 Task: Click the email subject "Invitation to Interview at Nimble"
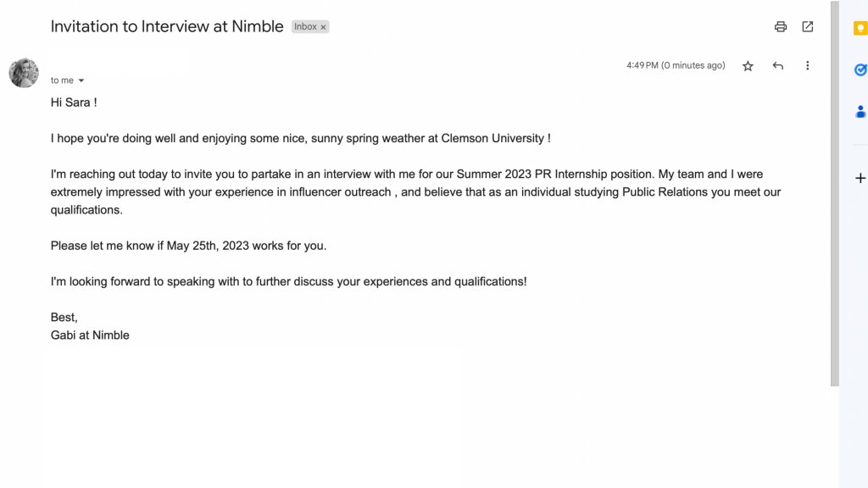click(x=167, y=26)
